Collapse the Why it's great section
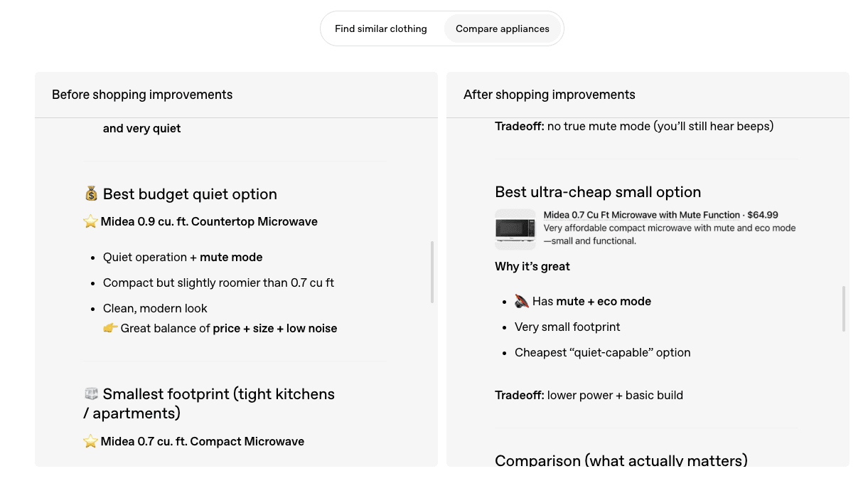 point(532,266)
